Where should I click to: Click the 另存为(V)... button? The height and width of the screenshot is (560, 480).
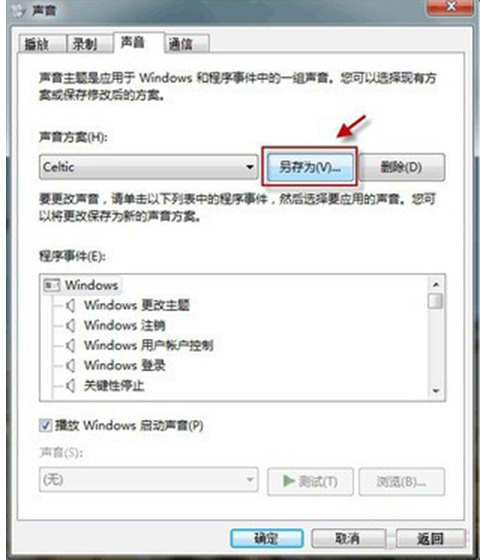[310, 167]
